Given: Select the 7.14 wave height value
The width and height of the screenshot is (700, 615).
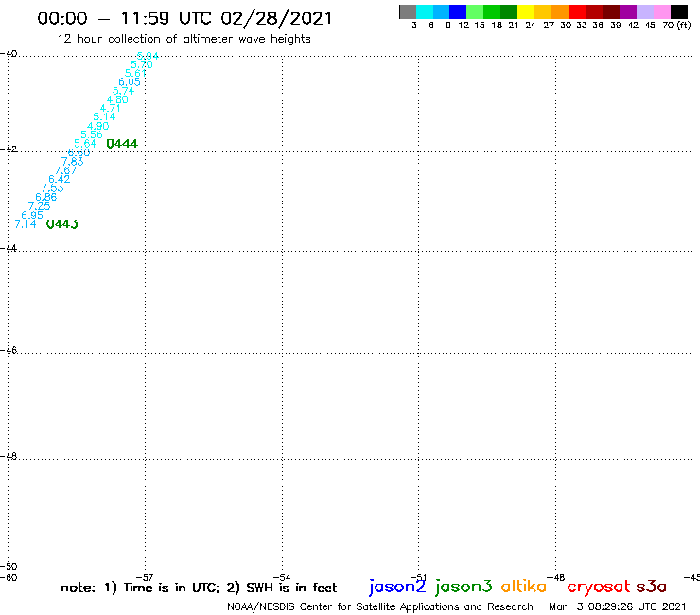Looking at the screenshot, I should pos(26,224).
